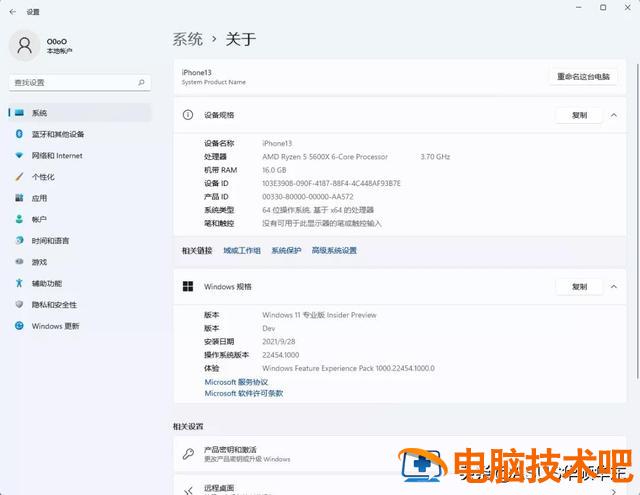The image size is (640, 495).
Task: Open the 高级系统设置 link
Action: [x=334, y=251]
